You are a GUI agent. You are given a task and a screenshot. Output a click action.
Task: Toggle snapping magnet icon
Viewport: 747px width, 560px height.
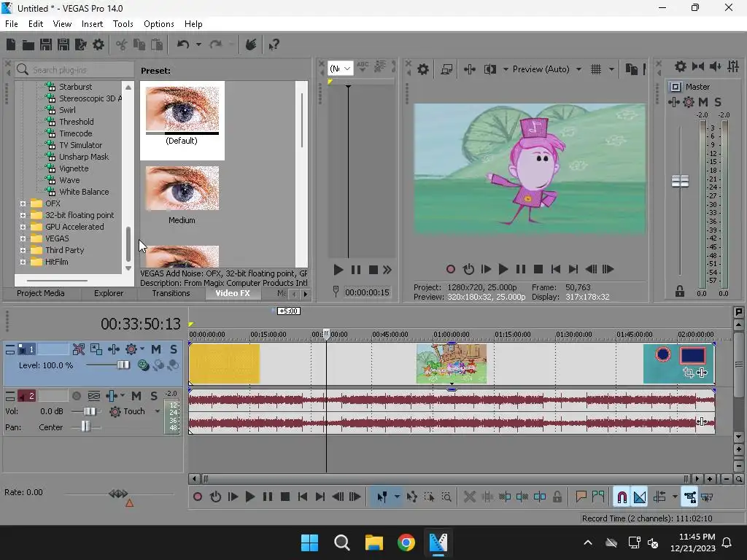point(622,497)
